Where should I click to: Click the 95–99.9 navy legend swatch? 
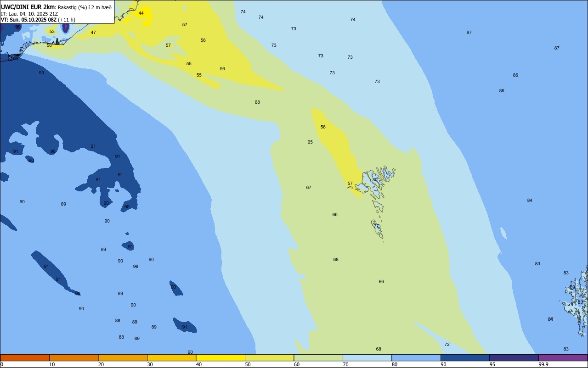pyautogui.click(x=514, y=357)
